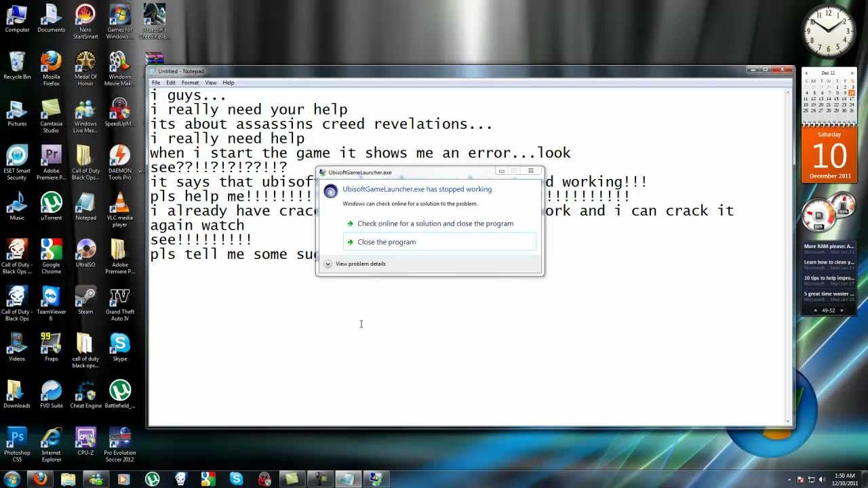
Task: Show hidden system tray icons arrow
Action: (789, 479)
